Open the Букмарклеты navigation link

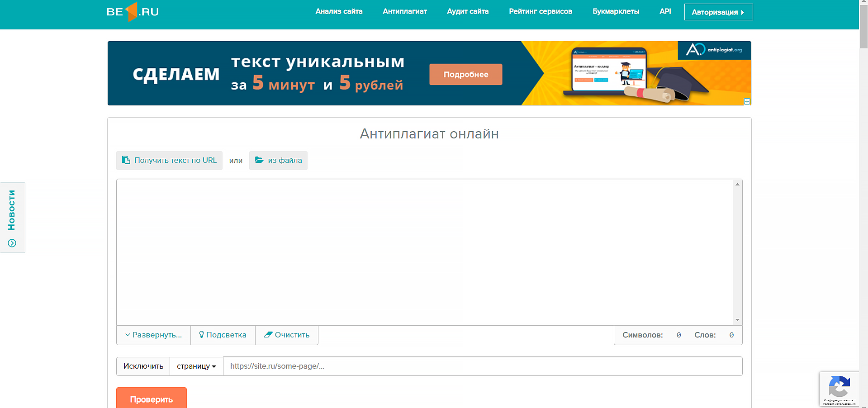pos(616,11)
